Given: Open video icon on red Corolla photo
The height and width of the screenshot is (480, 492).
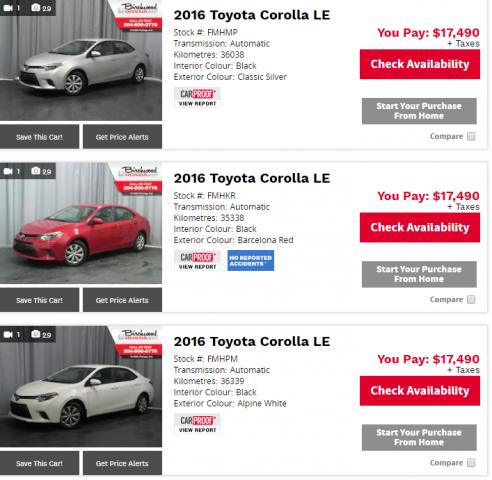Looking at the screenshot, I should pos(8,171).
